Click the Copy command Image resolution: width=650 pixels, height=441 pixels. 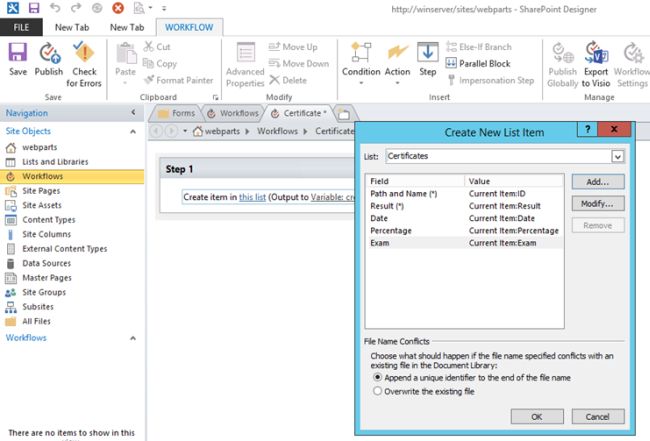pyautogui.click(x=160, y=63)
